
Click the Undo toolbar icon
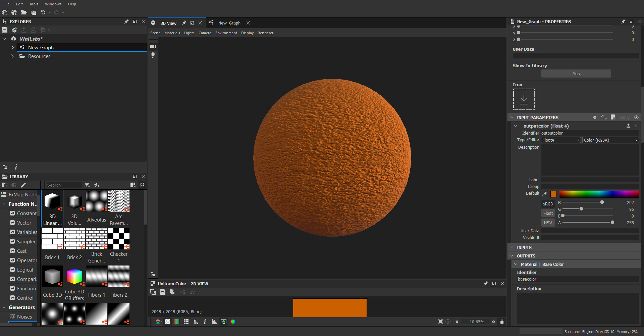click(x=43, y=12)
